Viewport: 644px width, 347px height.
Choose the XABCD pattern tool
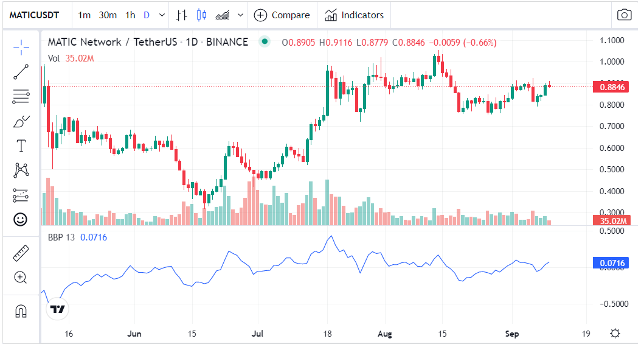(x=21, y=170)
